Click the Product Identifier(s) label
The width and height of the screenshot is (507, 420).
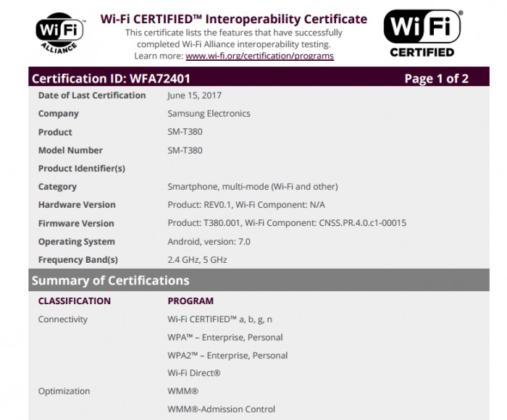81,169
